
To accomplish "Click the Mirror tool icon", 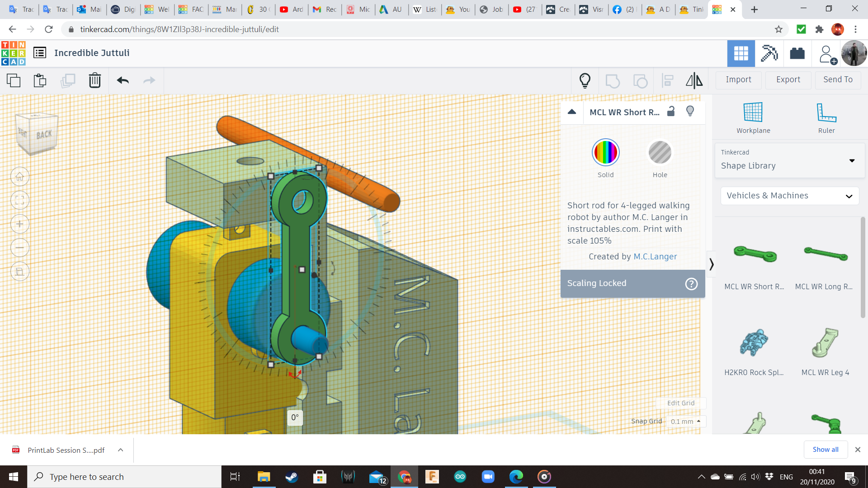I will [694, 80].
